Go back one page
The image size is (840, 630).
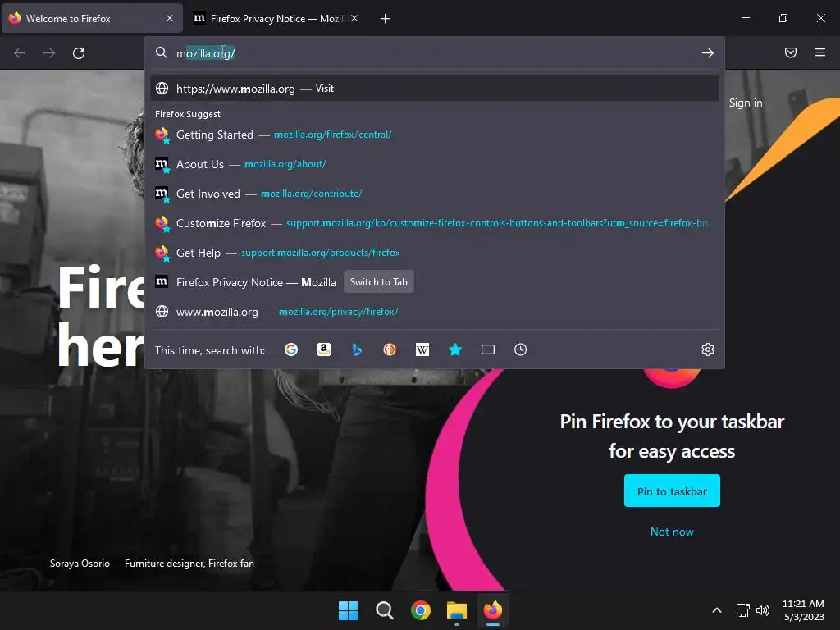(20, 53)
